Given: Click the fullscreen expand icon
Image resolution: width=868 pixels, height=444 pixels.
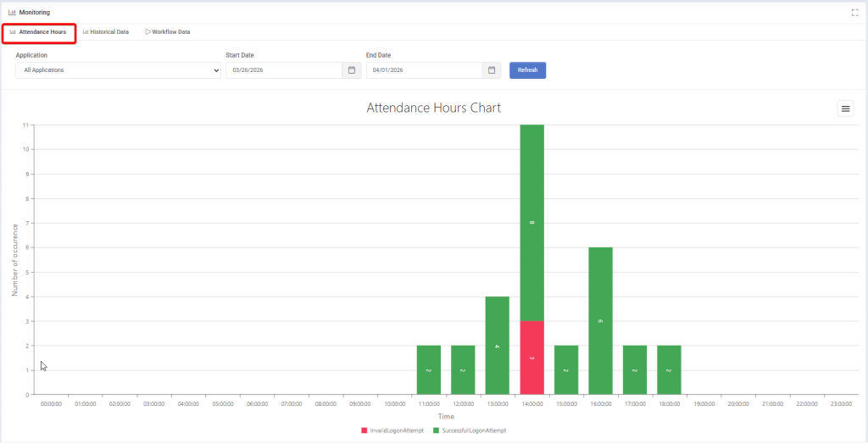Looking at the screenshot, I should click(854, 13).
